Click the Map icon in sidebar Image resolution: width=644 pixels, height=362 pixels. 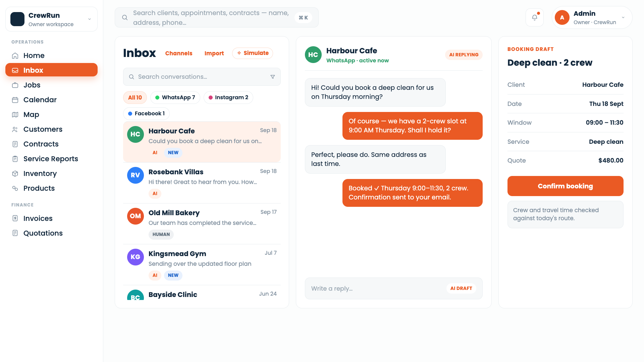click(15, 115)
